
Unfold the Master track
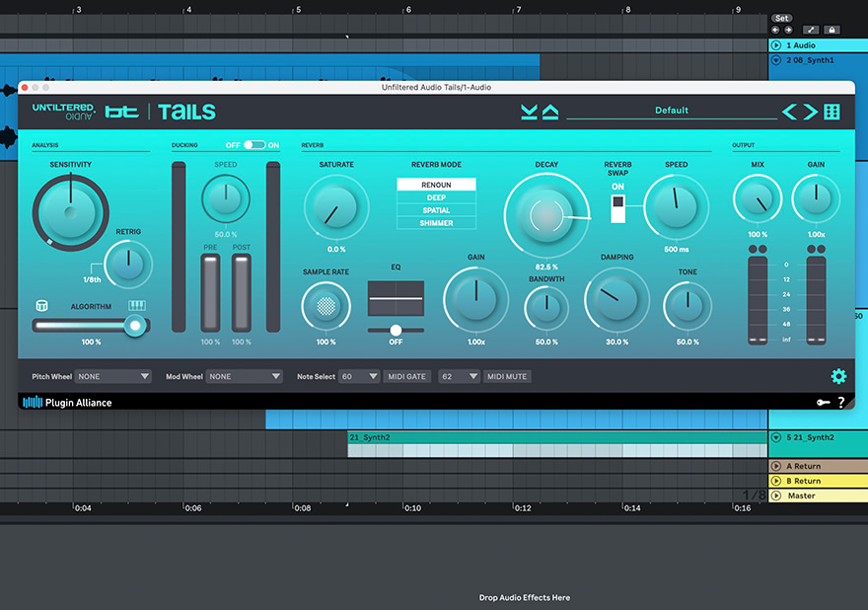(776, 496)
